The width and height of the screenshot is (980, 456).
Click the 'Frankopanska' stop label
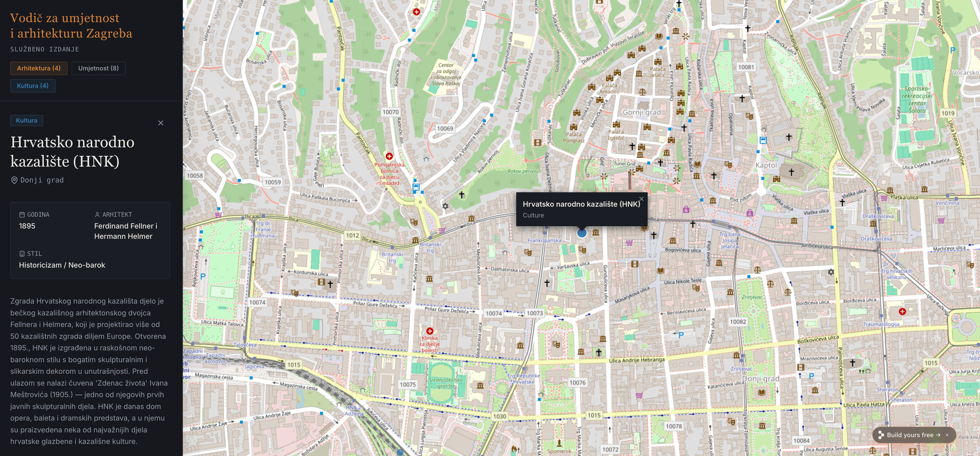(544, 241)
